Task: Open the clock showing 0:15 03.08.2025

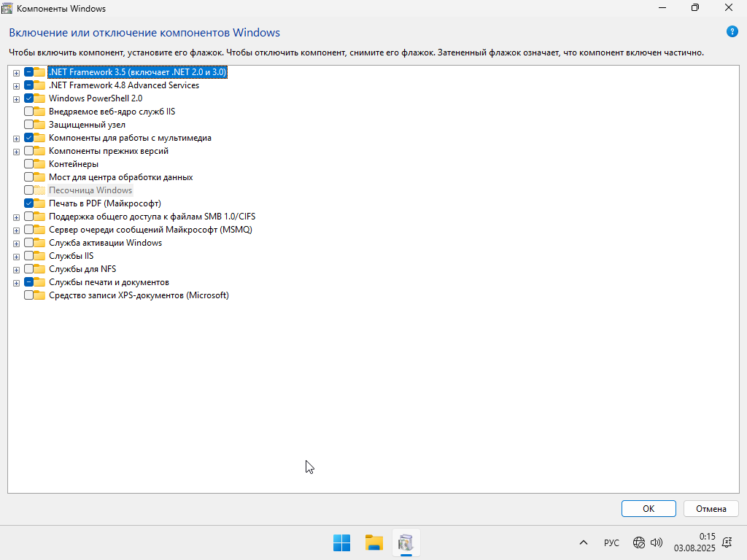Action: point(694,542)
